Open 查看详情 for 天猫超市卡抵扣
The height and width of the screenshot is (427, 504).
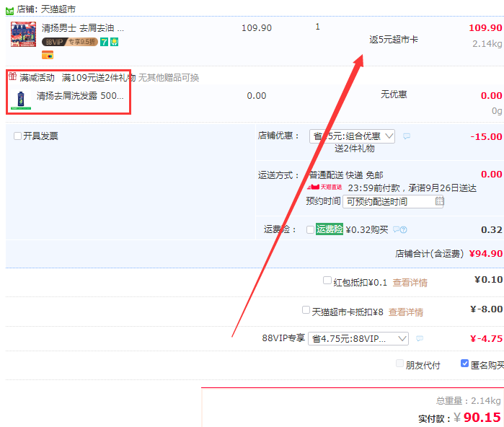point(406,312)
